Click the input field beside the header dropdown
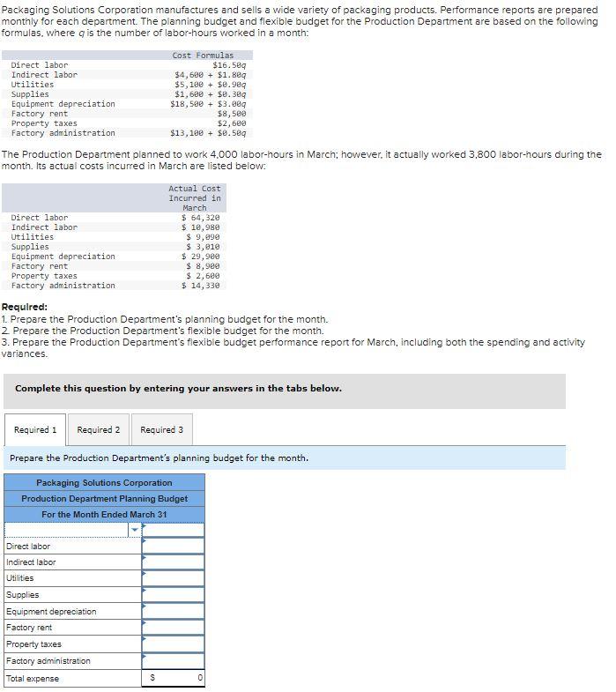616x692 pixels. [173, 530]
